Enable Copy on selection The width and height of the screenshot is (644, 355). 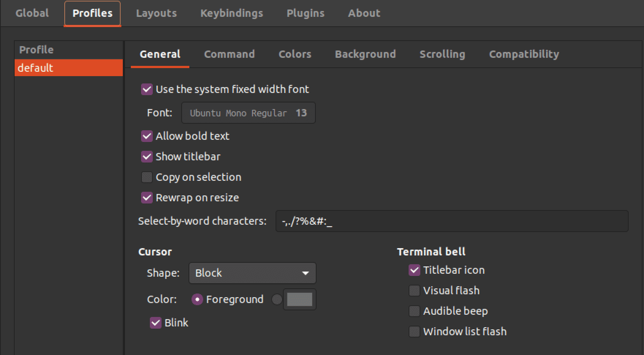[147, 177]
